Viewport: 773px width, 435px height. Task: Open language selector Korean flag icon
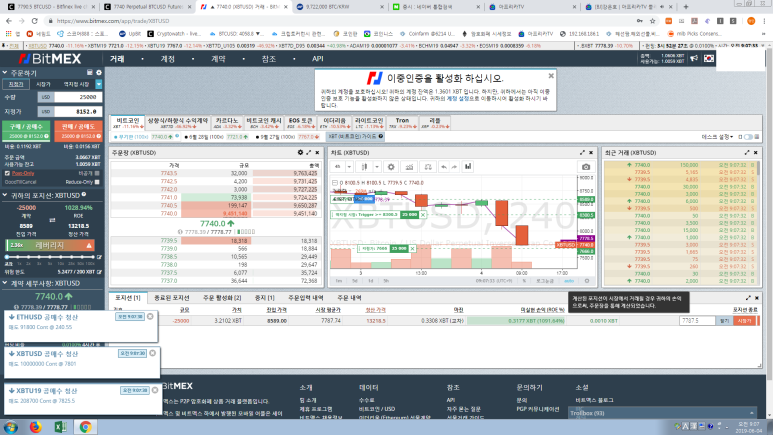(708, 58)
